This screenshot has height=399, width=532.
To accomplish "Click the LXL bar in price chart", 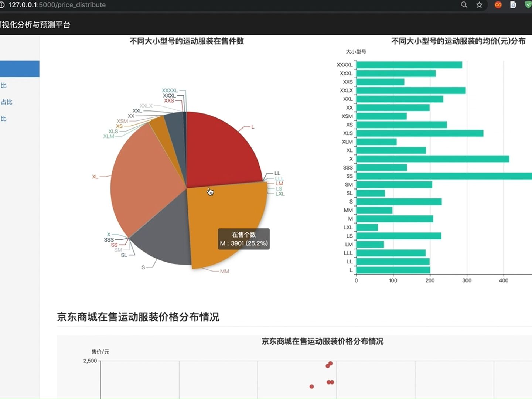I will pyautogui.click(x=367, y=227).
